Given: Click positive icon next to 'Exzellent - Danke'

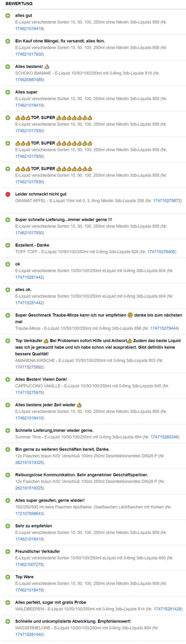Looking at the screenshot, I should point(8,245).
